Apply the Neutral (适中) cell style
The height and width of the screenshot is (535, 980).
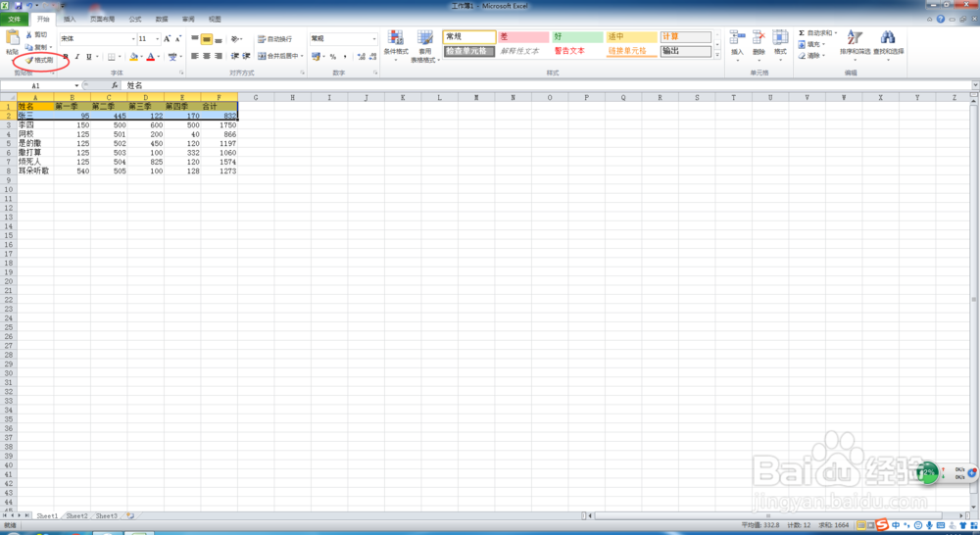click(x=631, y=37)
